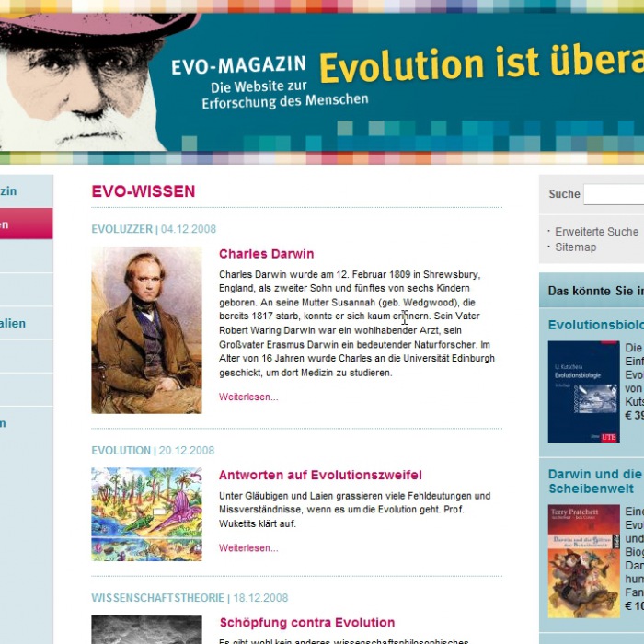Screen dimensions: 644x644
Task: Open Darwin und die Scheibenwelt title
Action: pyautogui.click(x=596, y=481)
